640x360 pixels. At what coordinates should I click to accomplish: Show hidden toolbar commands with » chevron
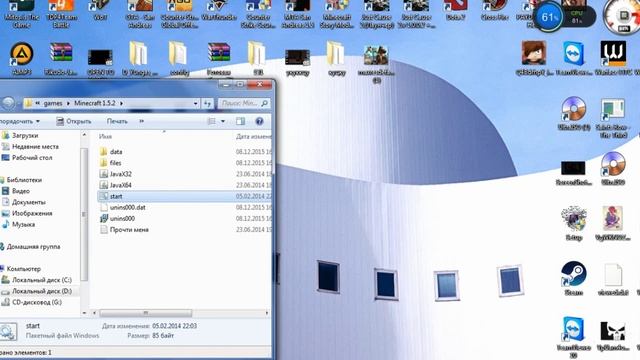click(x=142, y=121)
